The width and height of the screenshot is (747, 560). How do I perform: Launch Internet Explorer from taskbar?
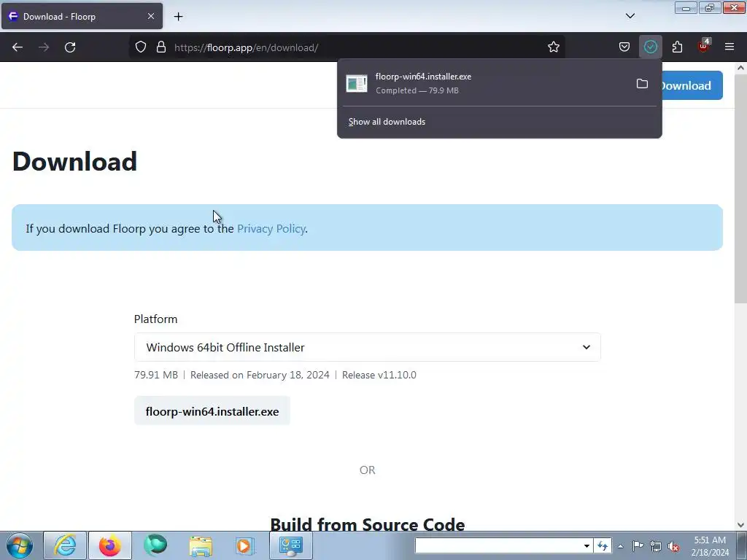coord(65,545)
